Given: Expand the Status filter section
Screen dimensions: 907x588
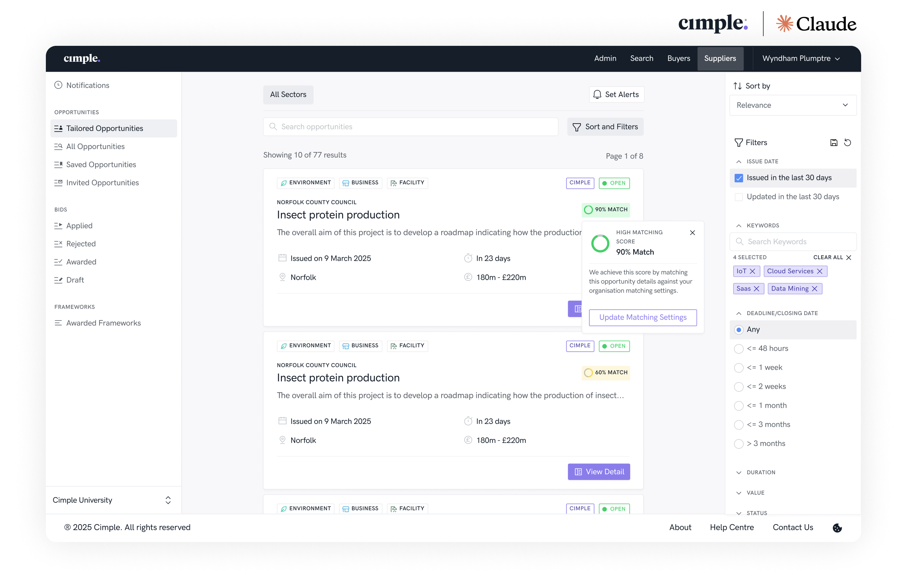Looking at the screenshot, I should point(739,513).
